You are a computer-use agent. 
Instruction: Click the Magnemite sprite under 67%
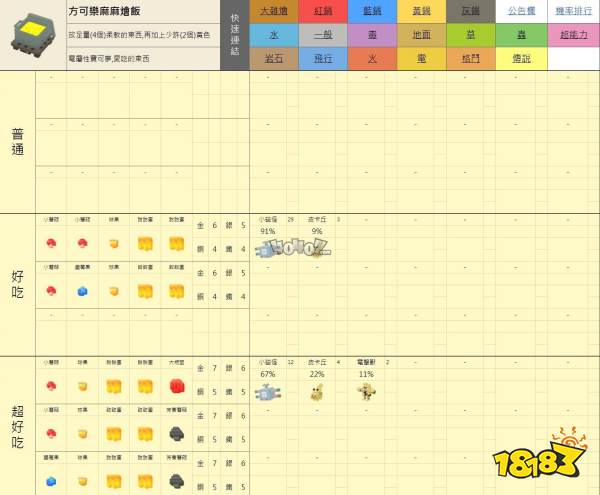pos(268,393)
